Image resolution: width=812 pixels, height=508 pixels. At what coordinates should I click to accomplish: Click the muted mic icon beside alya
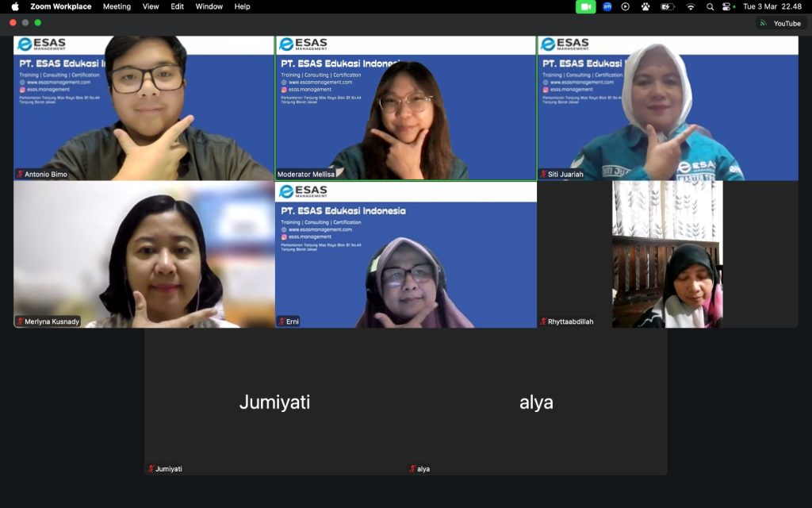412,469
